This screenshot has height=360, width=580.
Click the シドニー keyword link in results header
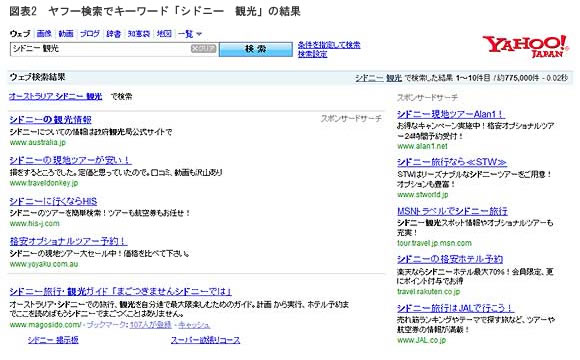(x=369, y=78)
